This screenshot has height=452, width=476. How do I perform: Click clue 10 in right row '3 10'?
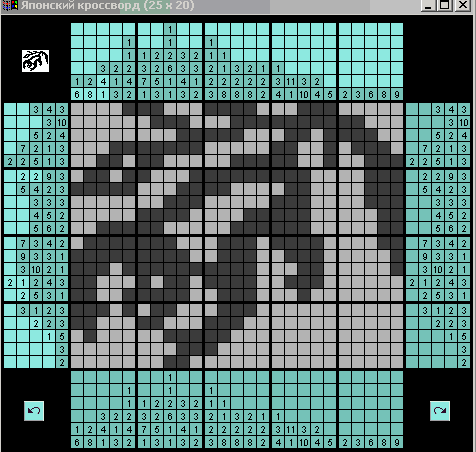(464, 123)
